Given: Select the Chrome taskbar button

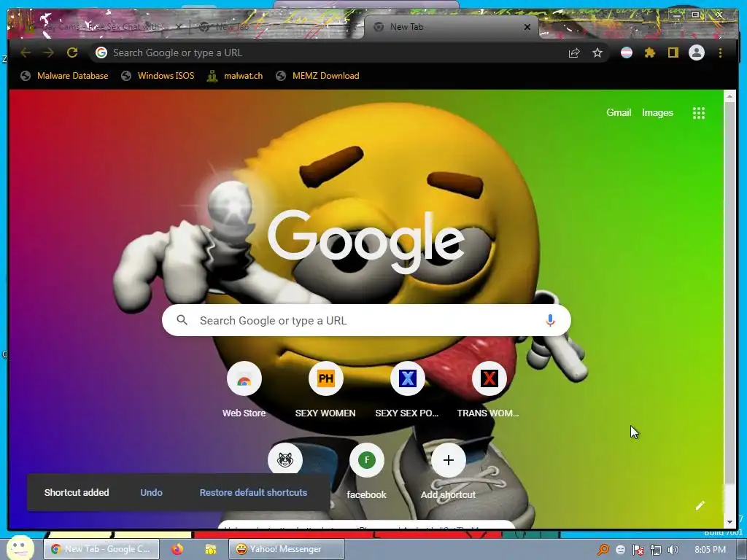Looking at the screenshot, I should pyautogui.click(x=101, y=549).
